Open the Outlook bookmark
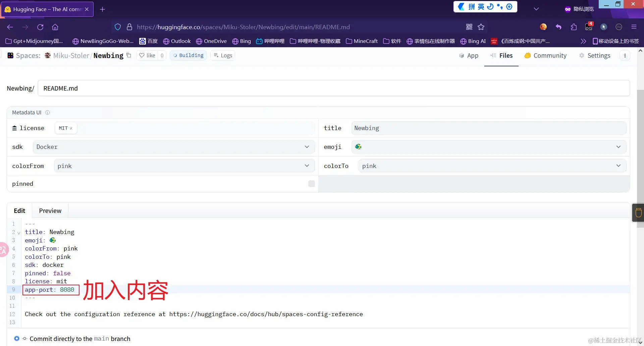The width and height of the screenshot is (644, 346). click(177, 41)
